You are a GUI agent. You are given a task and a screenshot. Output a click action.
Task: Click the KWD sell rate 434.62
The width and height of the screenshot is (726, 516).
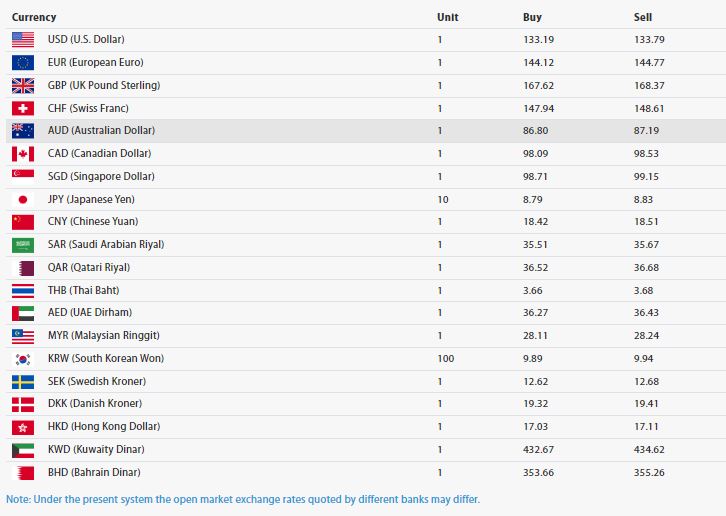click(x=649, y=449)
